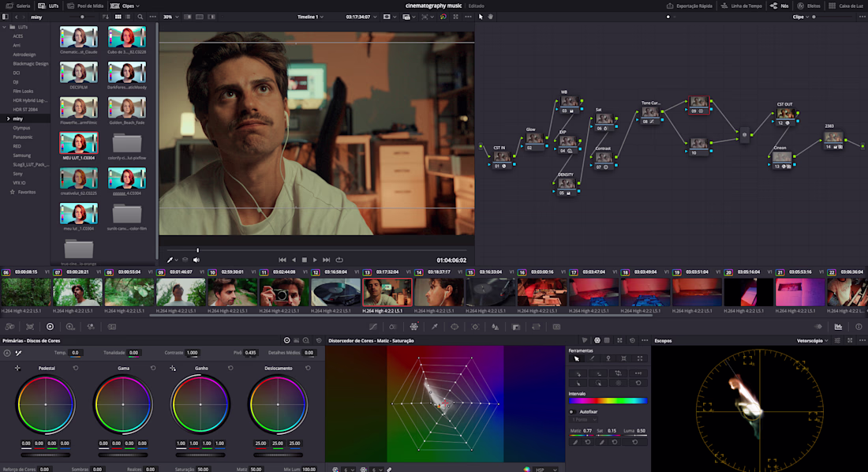Open the Caixa de Luz view
This screenshot has width=868, height=472.
846,6
